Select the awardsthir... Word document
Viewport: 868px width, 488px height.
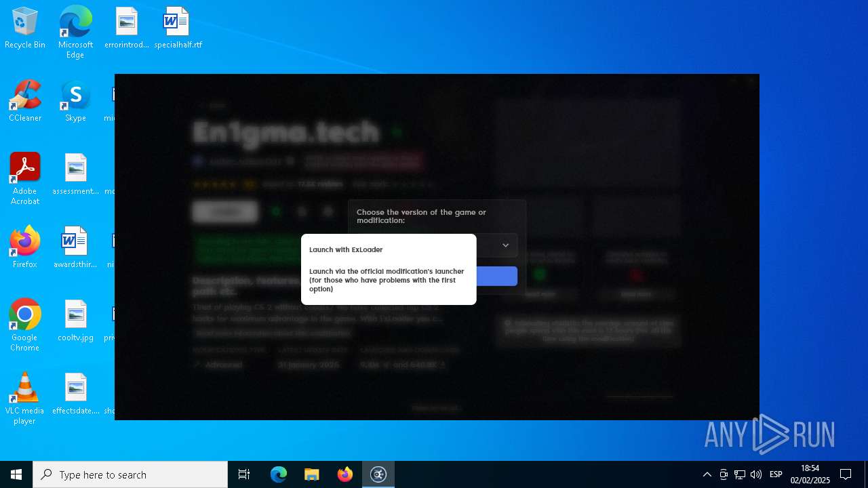pyautogui.click(x=75, y=248)
